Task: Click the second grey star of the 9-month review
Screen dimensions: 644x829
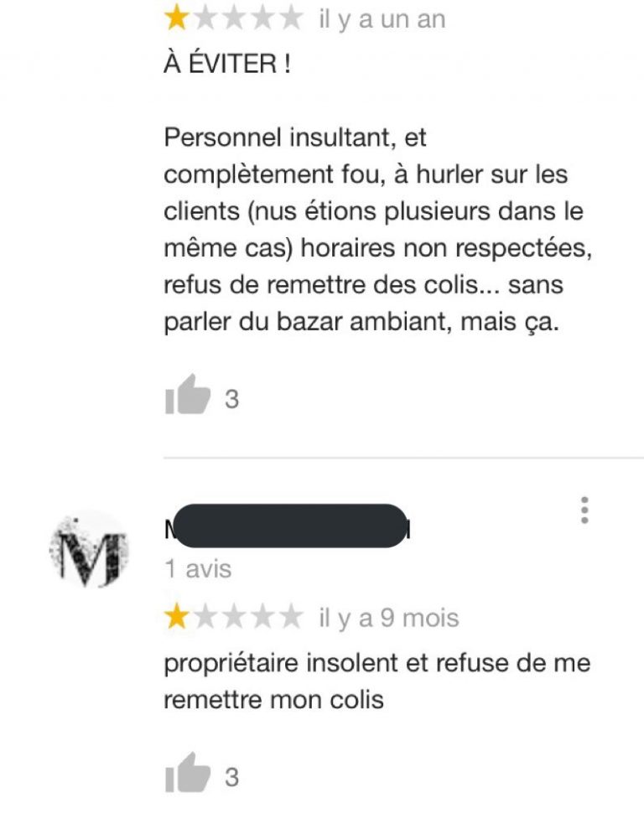Action: coord(205,617)
